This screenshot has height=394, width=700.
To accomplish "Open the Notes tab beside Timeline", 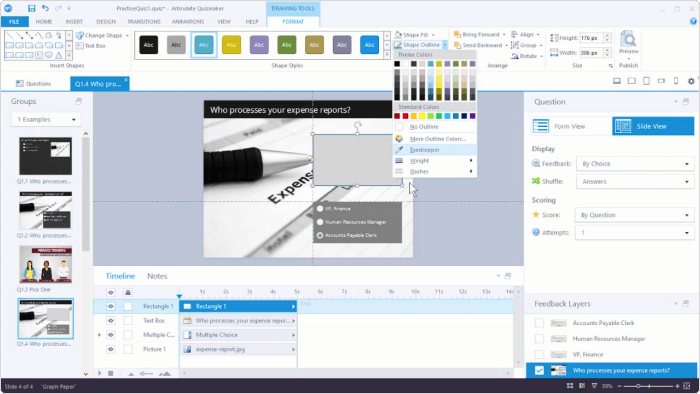I will tap(157, 276).
